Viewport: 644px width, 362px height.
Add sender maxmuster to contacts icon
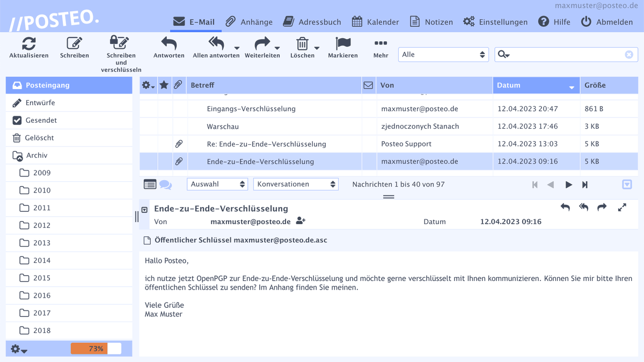click(x=301, y=221)
